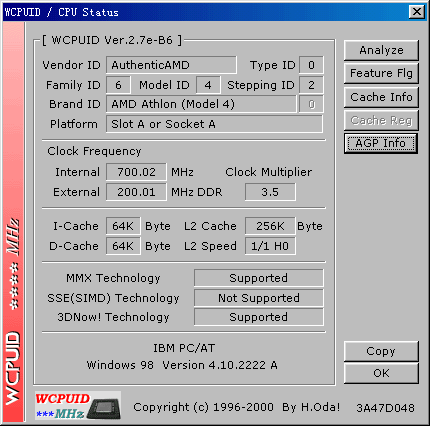Image resolution: width=430 pixels, height=426 pixels.
Task: Click the Slot A or Socket A field
Action: [214, 124]
